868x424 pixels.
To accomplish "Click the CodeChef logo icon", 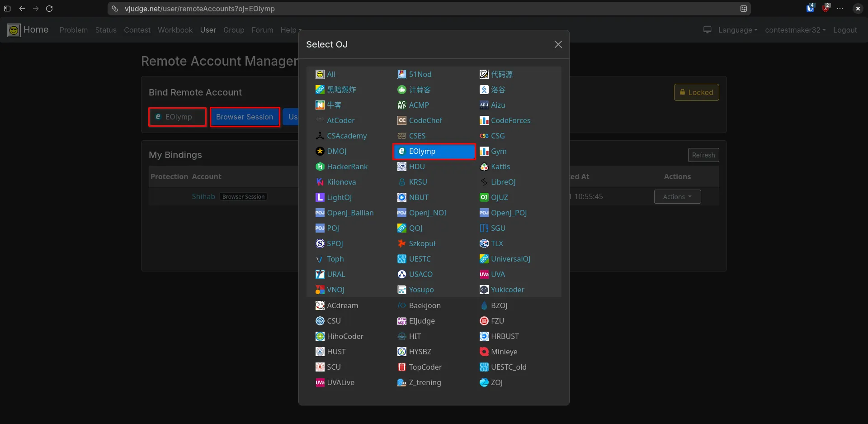I will point(402,120).
